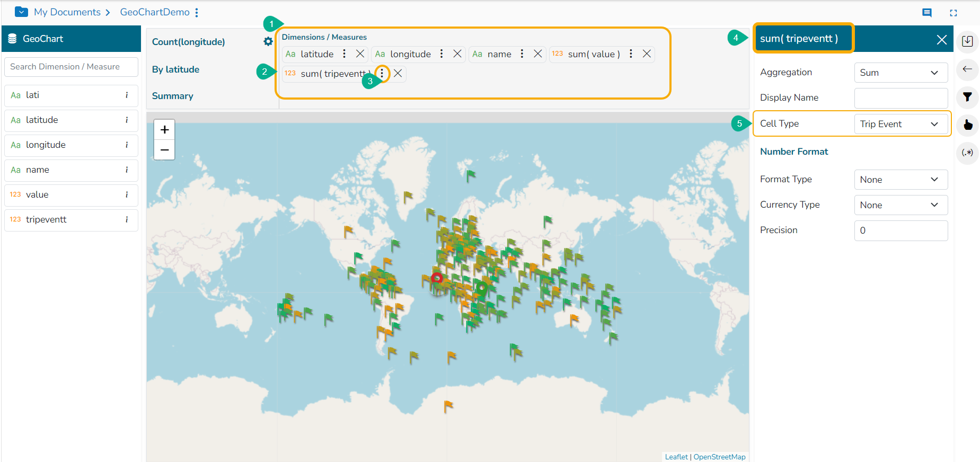Click the Search Dimension / Measure field
The width and height of the screenshot is (980, 462).
71,67
